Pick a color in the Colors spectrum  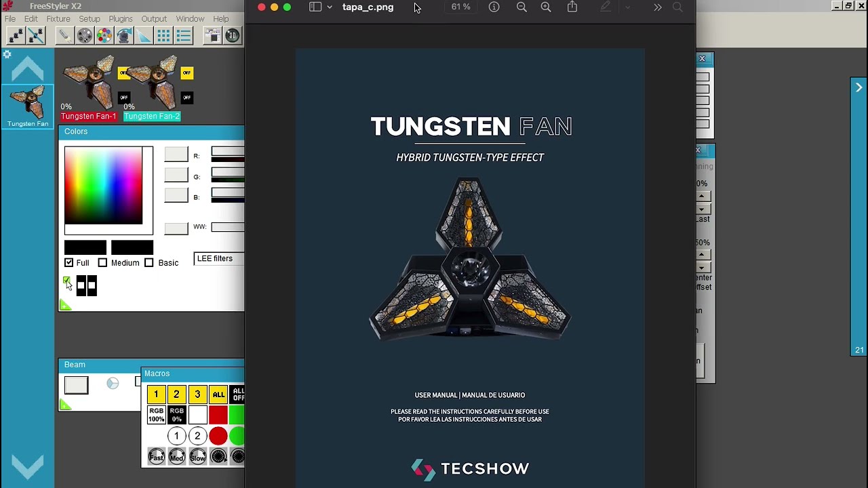(x=104, y=186)
